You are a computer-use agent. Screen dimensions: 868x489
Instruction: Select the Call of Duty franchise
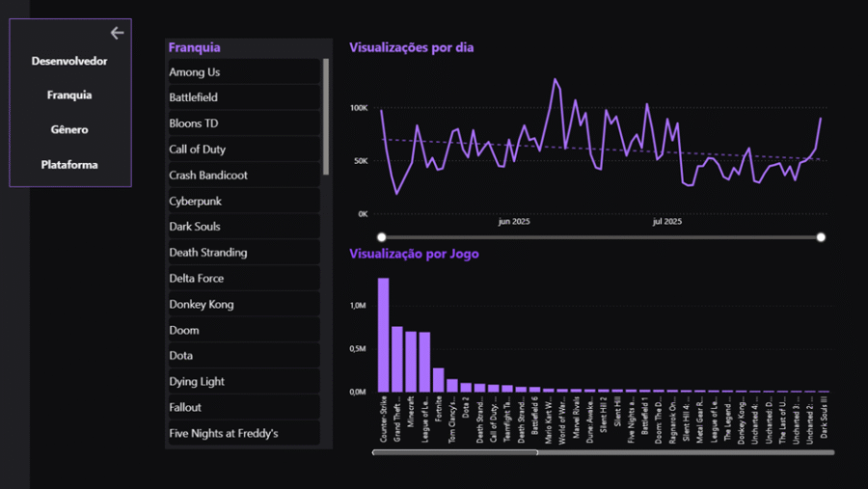point(243,149)
